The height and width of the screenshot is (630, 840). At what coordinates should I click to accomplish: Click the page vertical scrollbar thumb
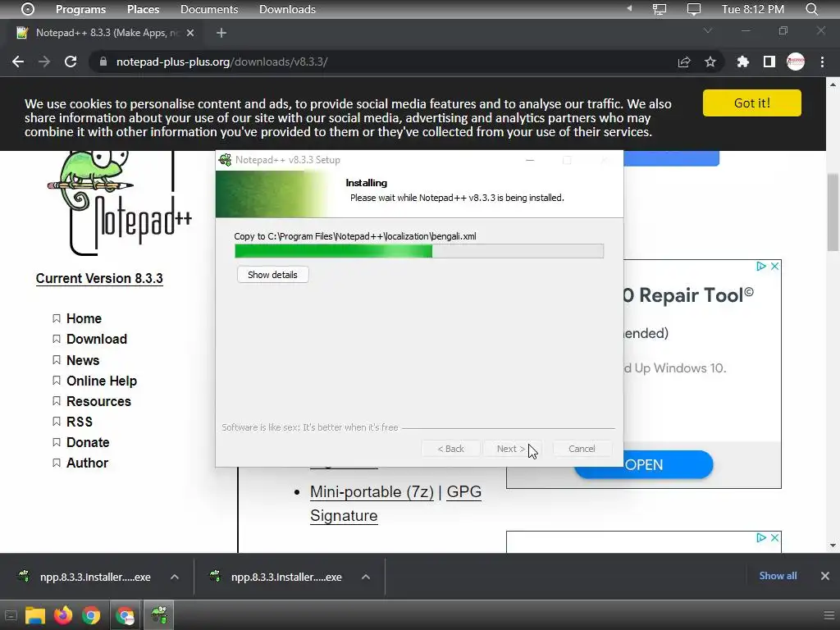pos(833,212)
